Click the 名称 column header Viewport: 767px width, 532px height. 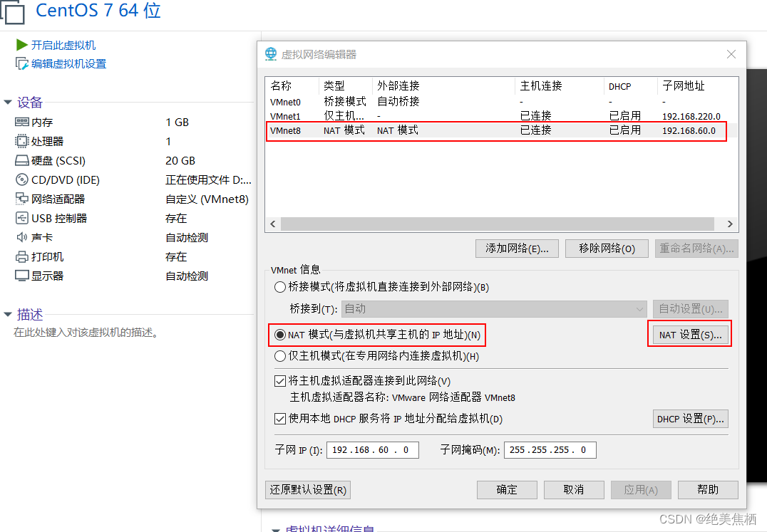tap(292, 86)
